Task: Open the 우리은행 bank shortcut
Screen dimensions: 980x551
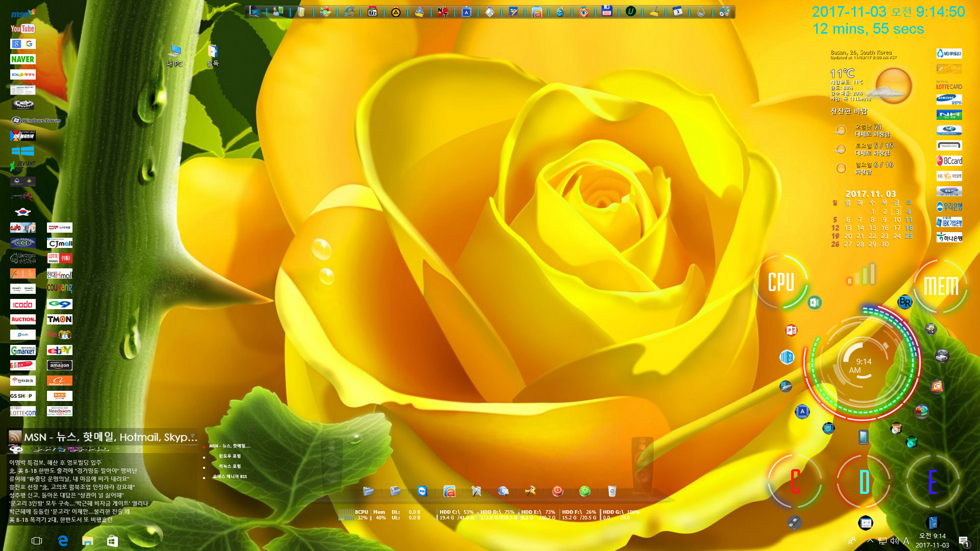Action: [949, 207]
